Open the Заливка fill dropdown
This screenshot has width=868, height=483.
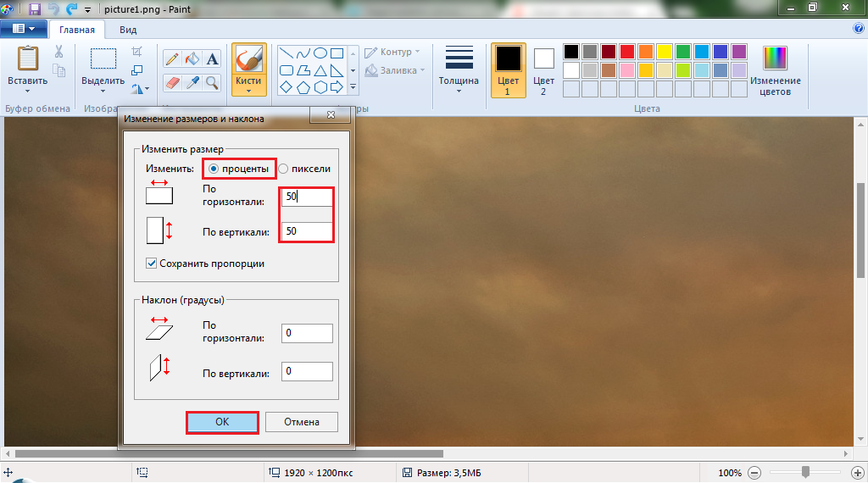[x=395, y=70]
